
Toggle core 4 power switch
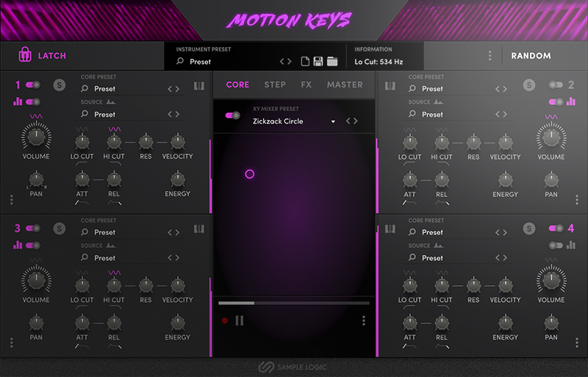click(556, 228)
